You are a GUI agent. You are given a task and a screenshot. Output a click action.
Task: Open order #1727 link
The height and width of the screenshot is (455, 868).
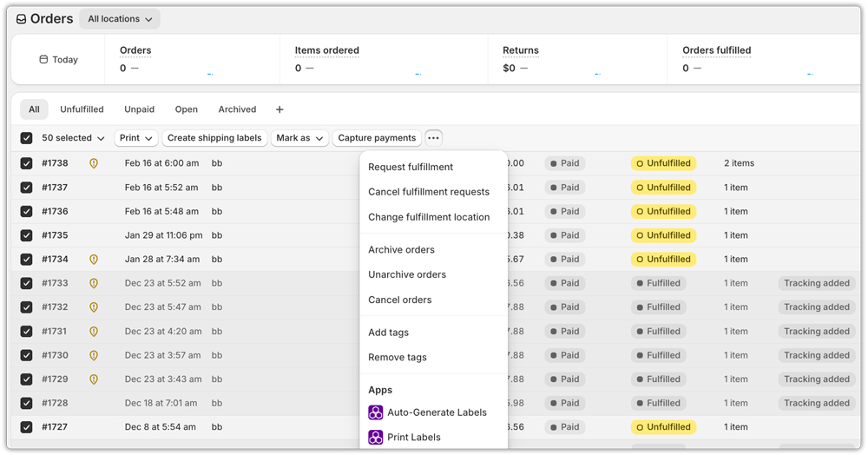[x=54, y=426]
